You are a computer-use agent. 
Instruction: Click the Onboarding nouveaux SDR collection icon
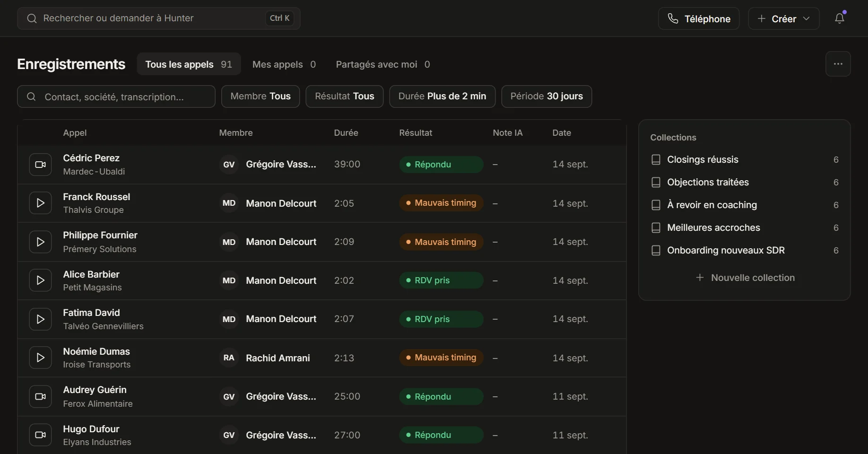point(656,251)
